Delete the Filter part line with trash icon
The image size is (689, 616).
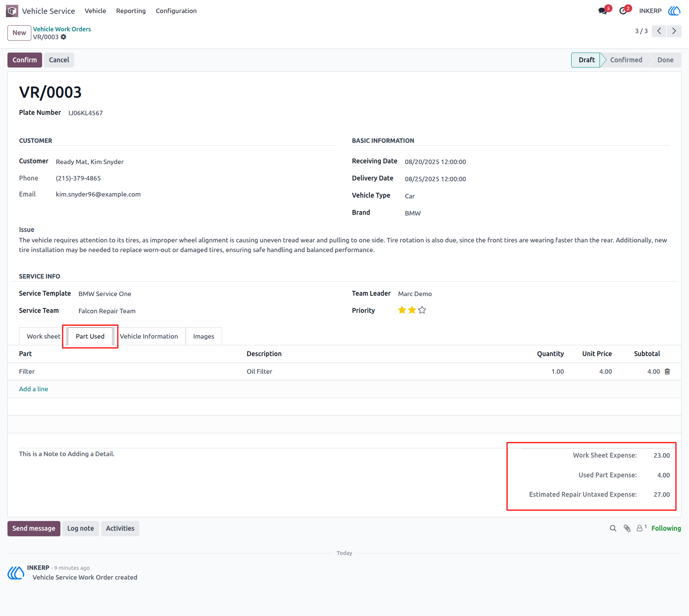pos(667,371)
